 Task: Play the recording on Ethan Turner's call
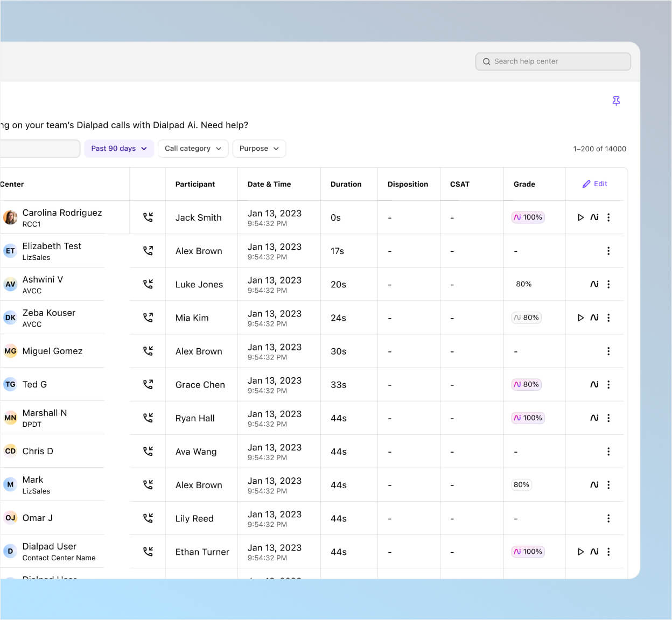pyautogui.click(x=581, y=552)
